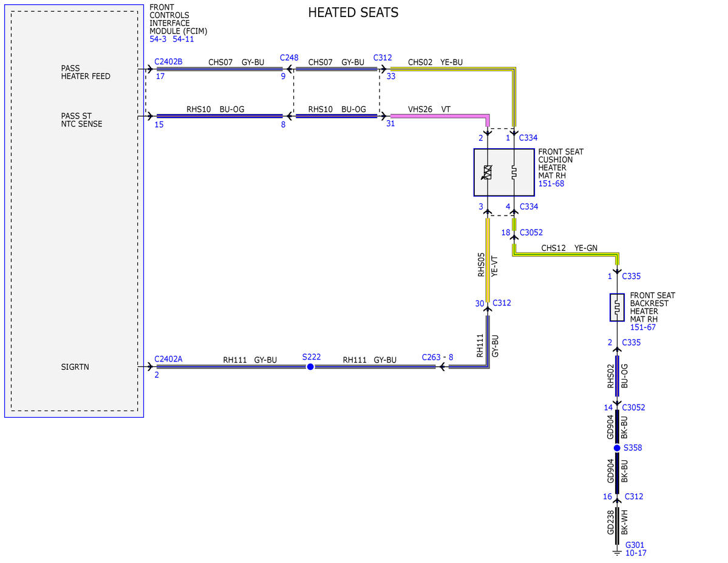Click the C248 connector arrow at pin 9
Screen dimensions: 728x563
[x=290, y=69]
